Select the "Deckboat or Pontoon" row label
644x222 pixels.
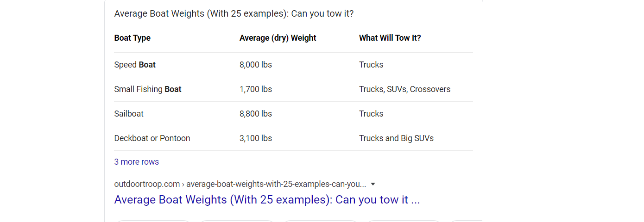tap(152, 138)
